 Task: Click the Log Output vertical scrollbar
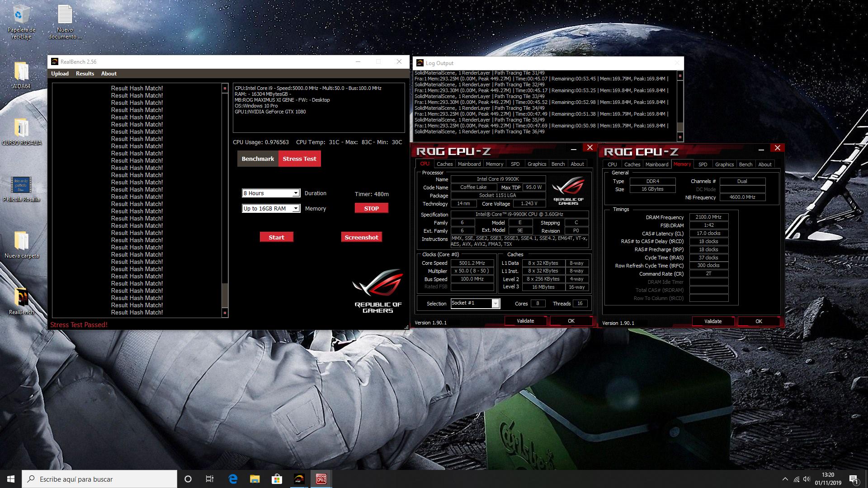click(x=679, y=106)
